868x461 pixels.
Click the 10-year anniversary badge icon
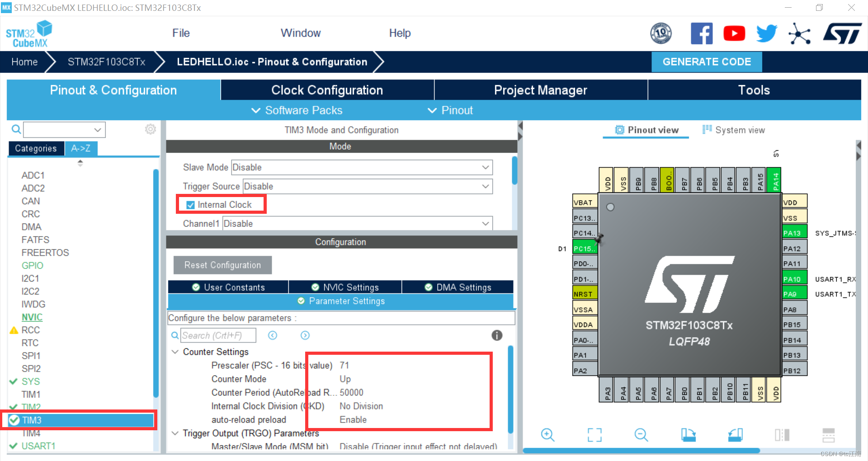[x=661, y=33]
